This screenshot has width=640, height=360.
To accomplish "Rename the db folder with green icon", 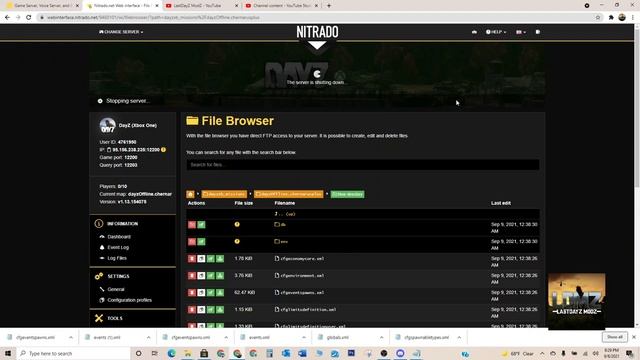I will point(201,225).
